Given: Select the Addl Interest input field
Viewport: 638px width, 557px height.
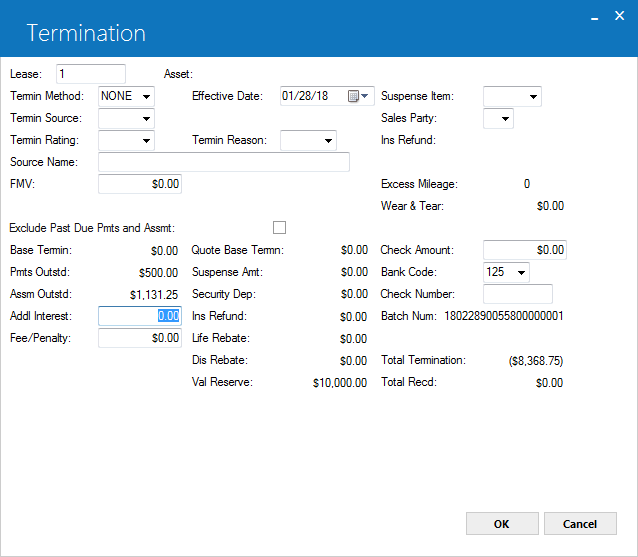Looking at the screenshot, I should [x=140, y=316].
